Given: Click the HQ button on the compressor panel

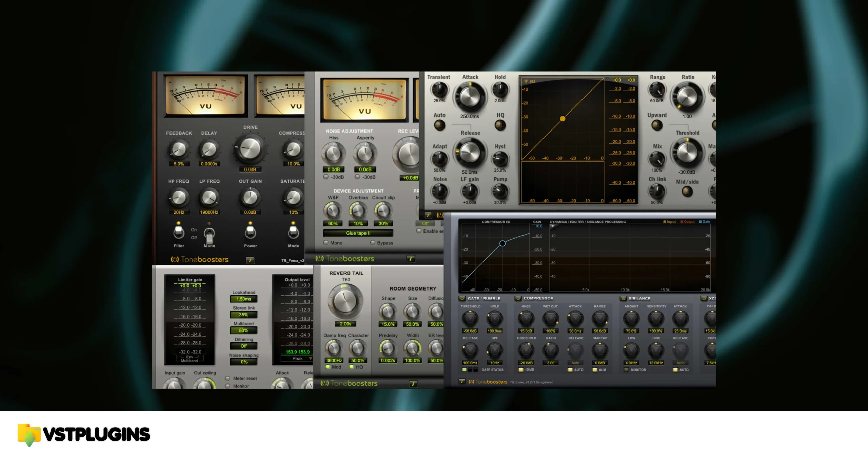Looking at the screenshot, I should coord(500,125).
